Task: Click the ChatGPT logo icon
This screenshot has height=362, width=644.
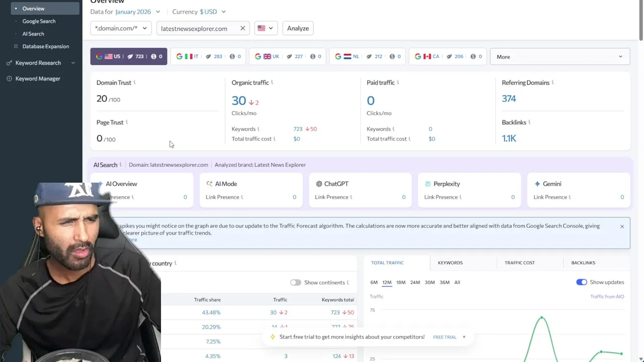Action: (318, 184)
